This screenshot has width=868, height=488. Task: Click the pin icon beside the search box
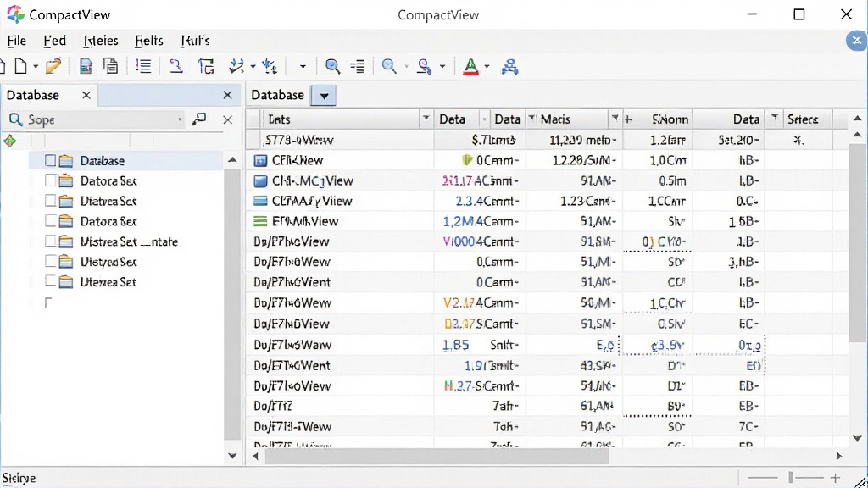pos(199,119)
